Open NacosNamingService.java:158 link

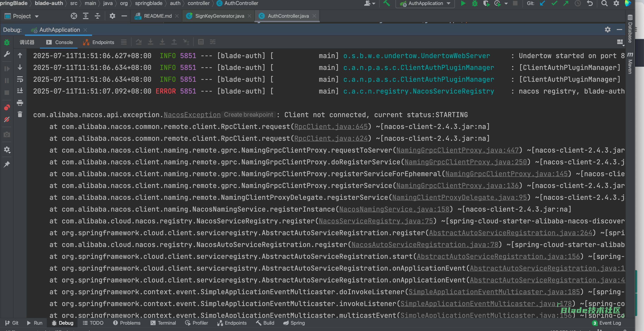[394, 209]
